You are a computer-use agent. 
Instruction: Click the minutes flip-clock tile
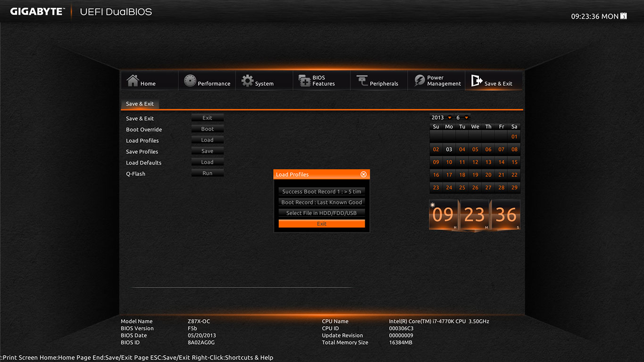[x=475, y=215]
